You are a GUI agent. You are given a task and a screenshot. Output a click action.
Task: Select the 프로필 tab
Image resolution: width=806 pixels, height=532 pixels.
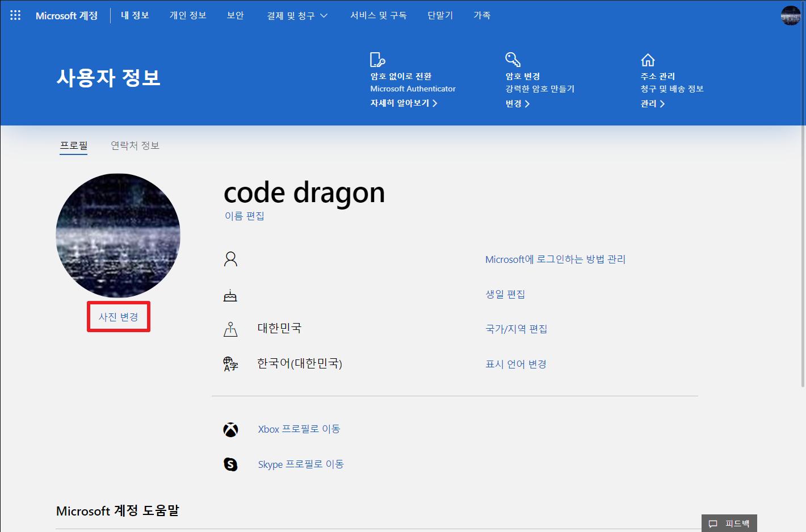pyautogui.click(x=74, y=146)
